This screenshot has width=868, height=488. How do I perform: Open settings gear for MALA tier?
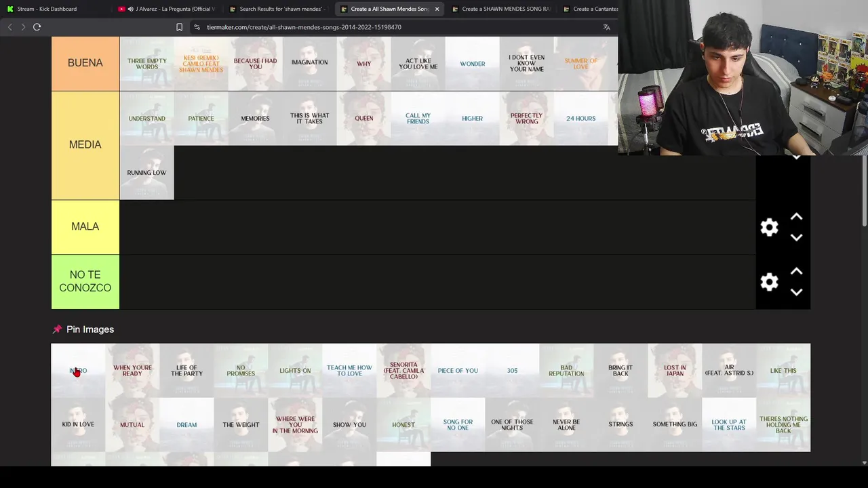[769, 227]
